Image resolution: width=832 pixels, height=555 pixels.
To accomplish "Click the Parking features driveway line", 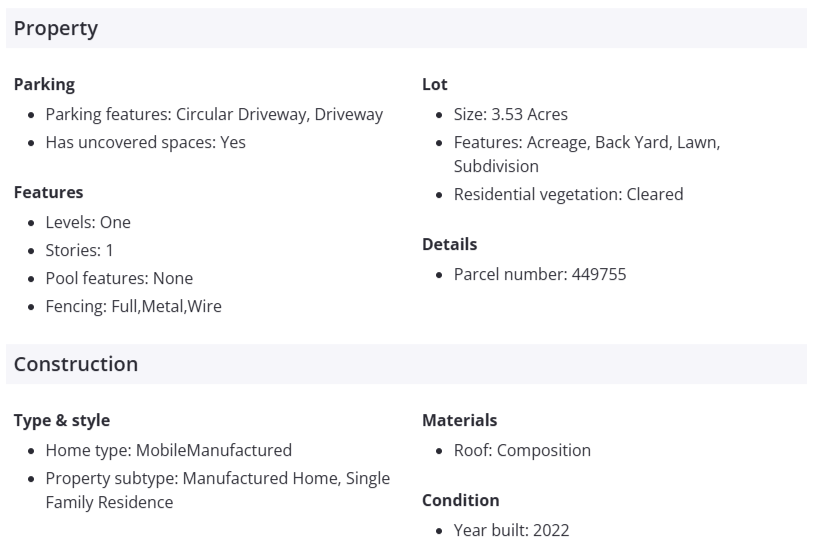I will click(214, 114).
